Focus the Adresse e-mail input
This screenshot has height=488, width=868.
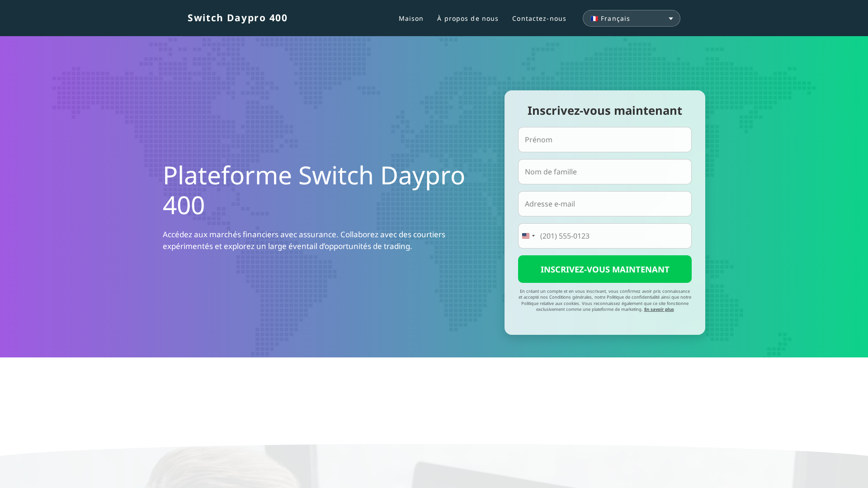(x=604, y=204)
